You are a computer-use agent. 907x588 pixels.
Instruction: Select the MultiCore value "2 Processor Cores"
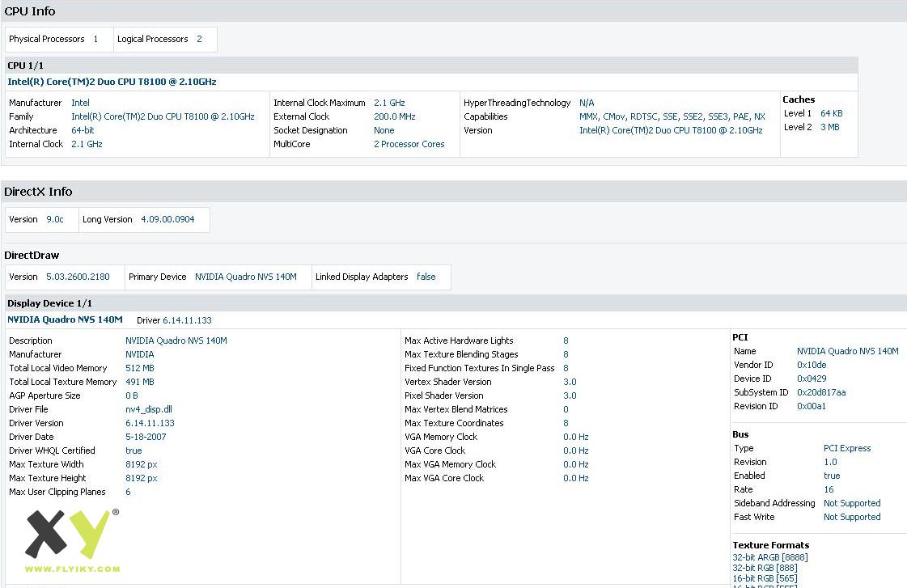click(409, 145)
